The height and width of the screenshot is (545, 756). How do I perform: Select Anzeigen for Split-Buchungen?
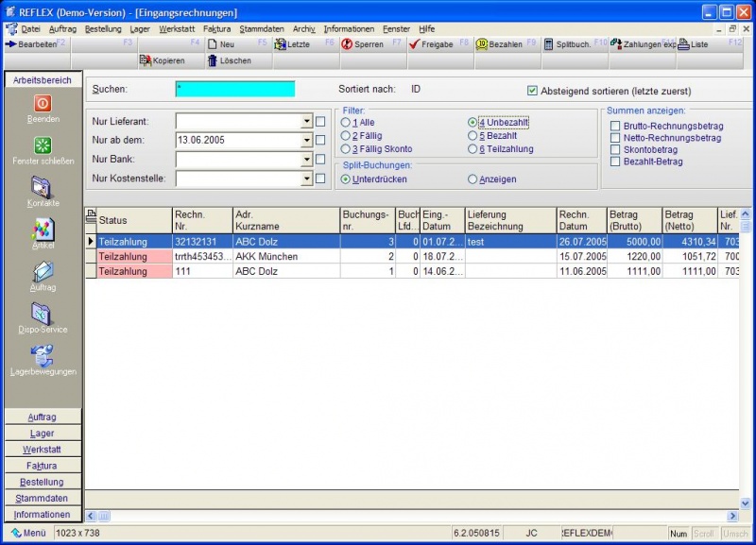coord(472,179)
